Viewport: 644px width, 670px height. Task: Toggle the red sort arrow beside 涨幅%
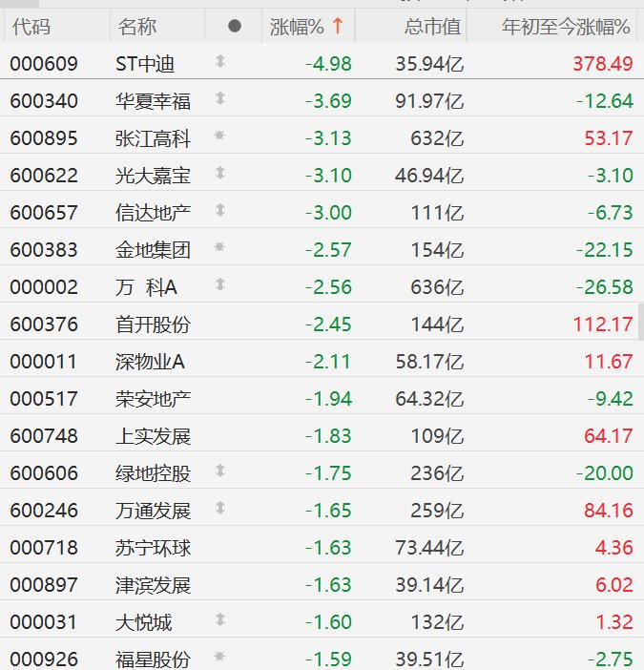point(338,26)
